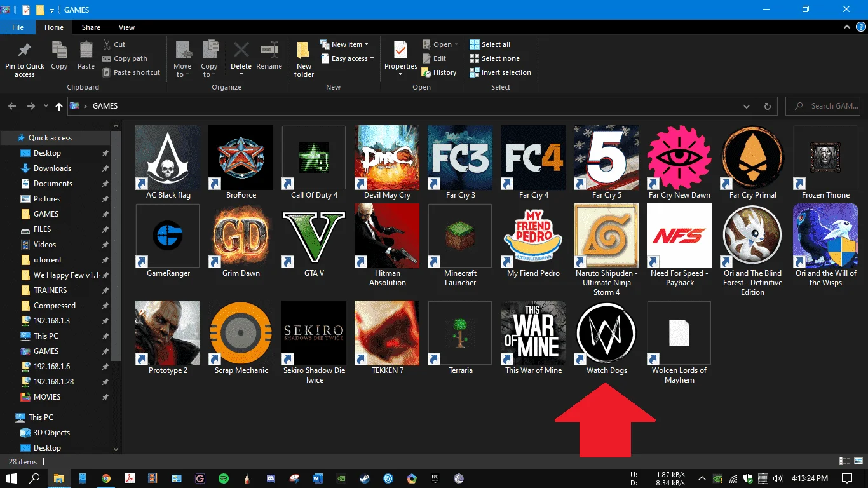Open the AC Black flag game shortcut
This screenshot has width=868, height=488.
168,162
